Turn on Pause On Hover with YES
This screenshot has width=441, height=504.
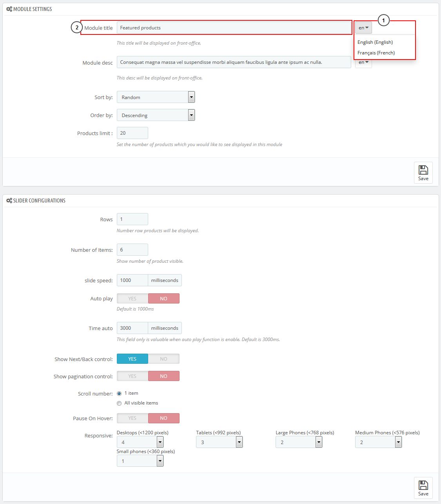132,418
